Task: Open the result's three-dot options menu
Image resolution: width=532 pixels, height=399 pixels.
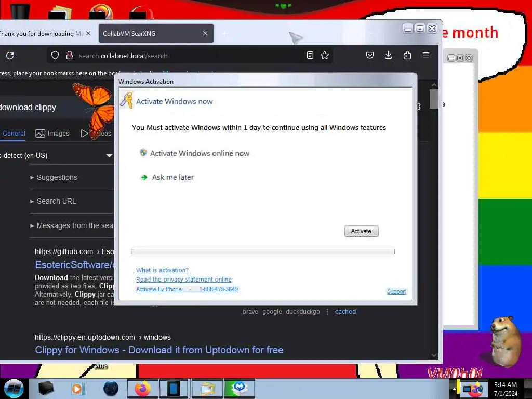Action: coord(327,312)
